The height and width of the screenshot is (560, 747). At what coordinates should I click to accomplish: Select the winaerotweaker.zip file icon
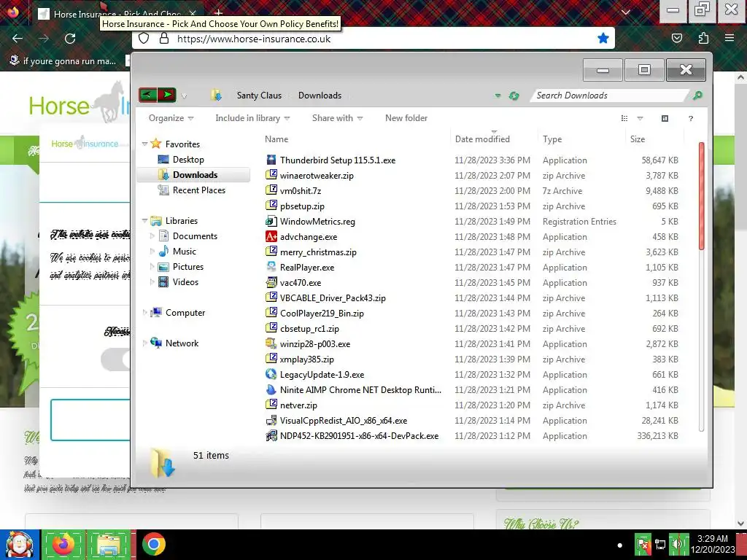(271, 175)
